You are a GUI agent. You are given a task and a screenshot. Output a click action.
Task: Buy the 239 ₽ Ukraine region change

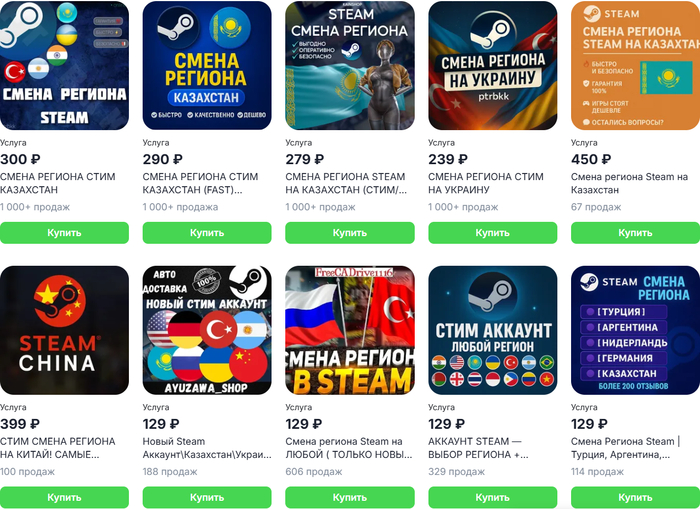(x=492, y=233)
